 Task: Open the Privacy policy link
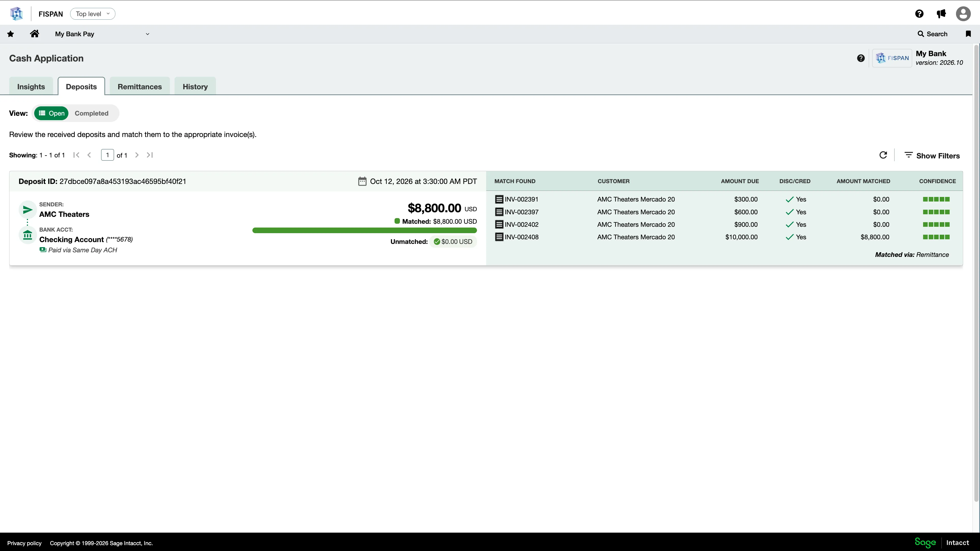click(24, 543)
